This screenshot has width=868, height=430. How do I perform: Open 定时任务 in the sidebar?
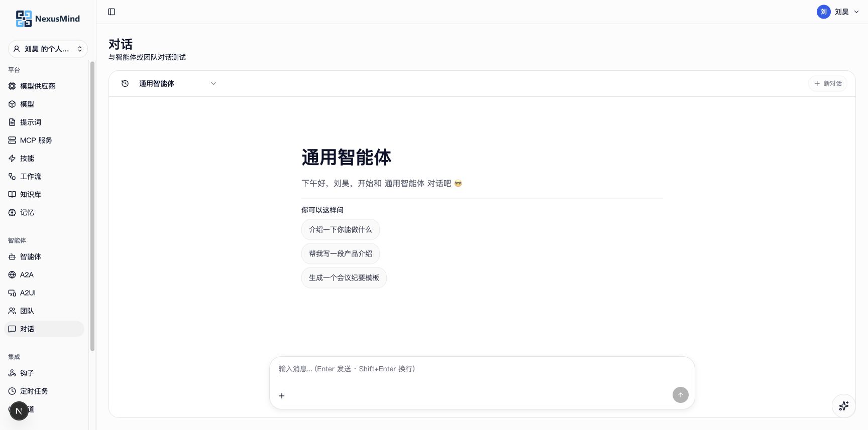pyautogui.click(x=44, y=391)
